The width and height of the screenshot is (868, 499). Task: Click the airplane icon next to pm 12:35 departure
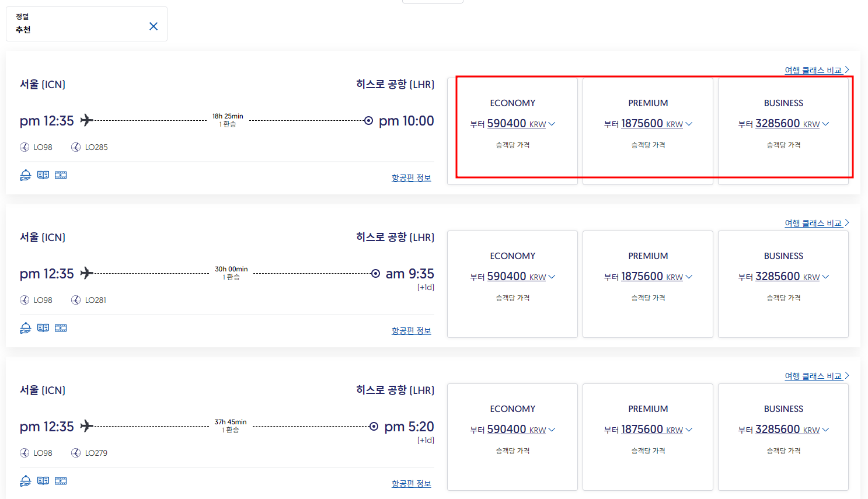(86, 120)
